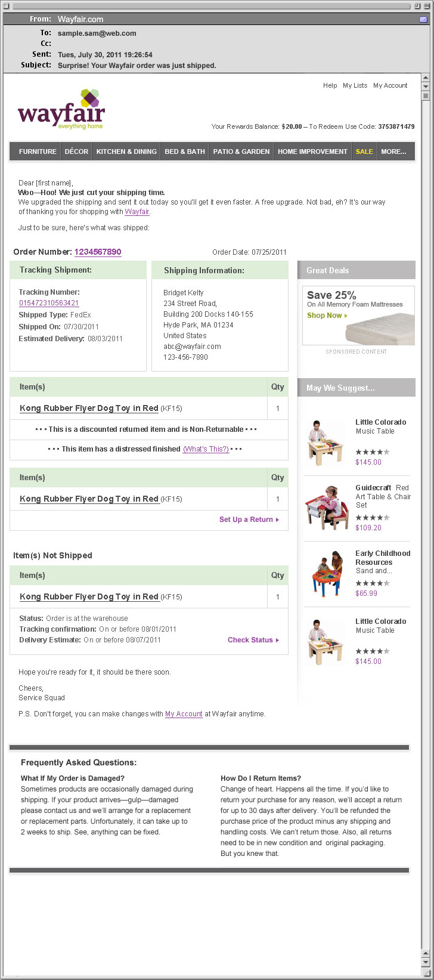Click the Wayfair logo
Screen dimensions: 434x980
[61, 109]
